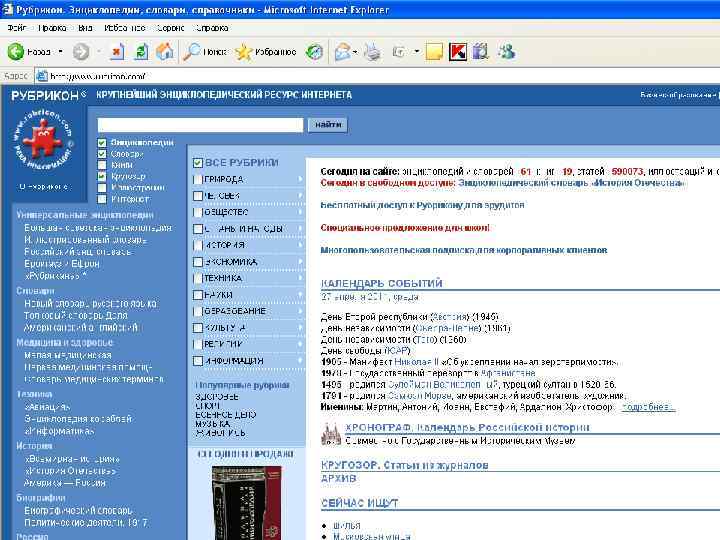Viewport: 720px width, 540px height.
Task: Open the КРОНОГРАФ calendar link
Action: click(467, 428)
